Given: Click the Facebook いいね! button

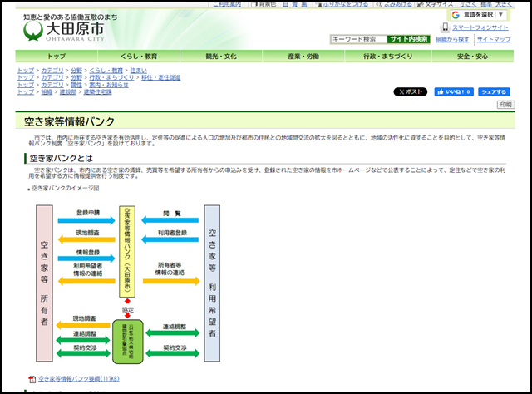Looking at the screenshot, I should pos(453,91).
